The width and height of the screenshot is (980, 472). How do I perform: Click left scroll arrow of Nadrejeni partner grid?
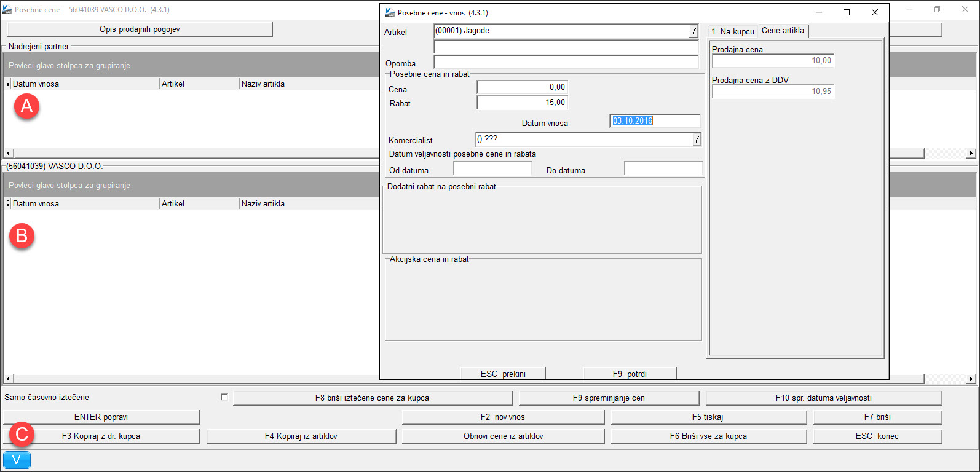[8, 153]
